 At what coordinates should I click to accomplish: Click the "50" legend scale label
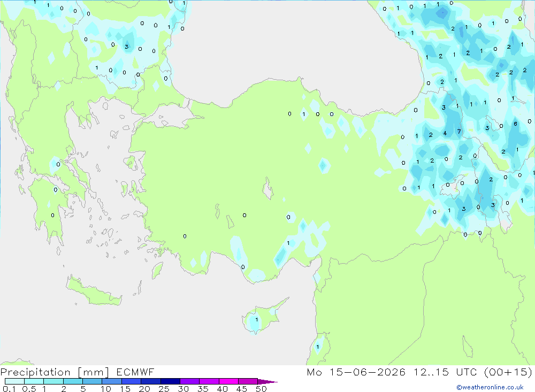(x=262, y=389)
